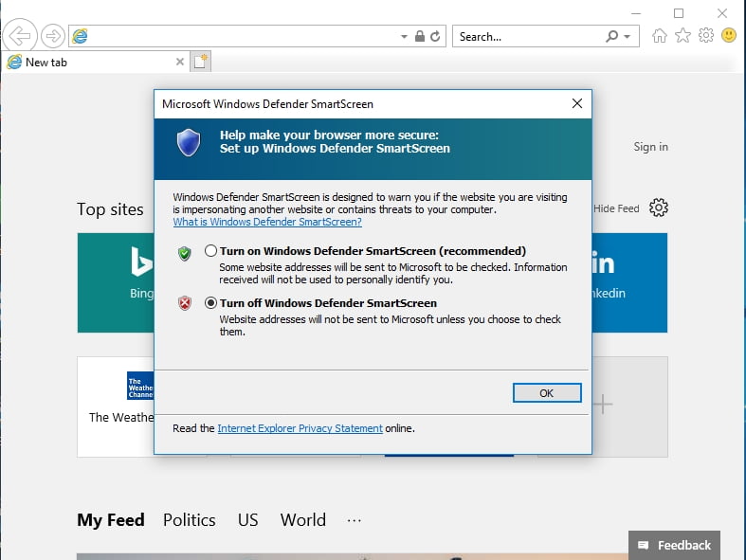
Task: Open a new tab with the blank tab button
Action: point(200,62)
